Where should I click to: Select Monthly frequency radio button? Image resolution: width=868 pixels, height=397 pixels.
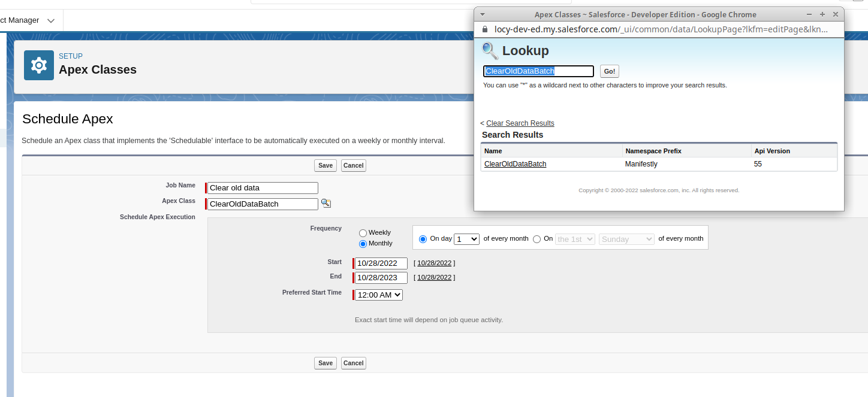coord(363,244)
